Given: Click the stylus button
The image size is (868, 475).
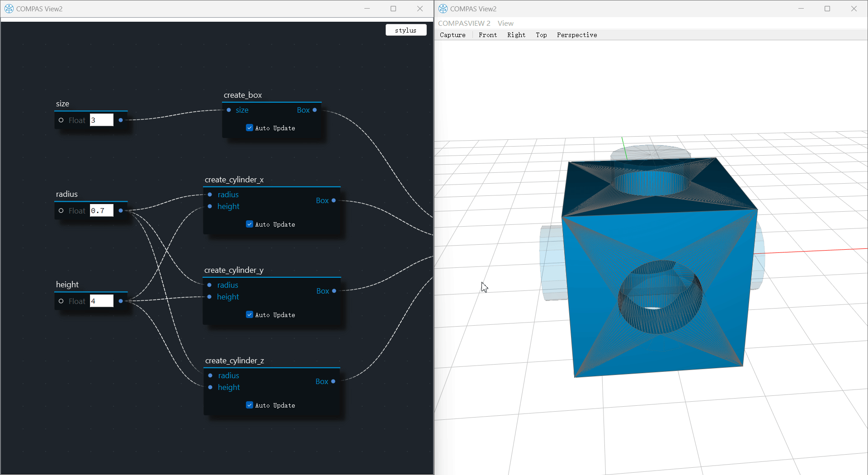Looking at the screenshot, I should coord(406,30).
